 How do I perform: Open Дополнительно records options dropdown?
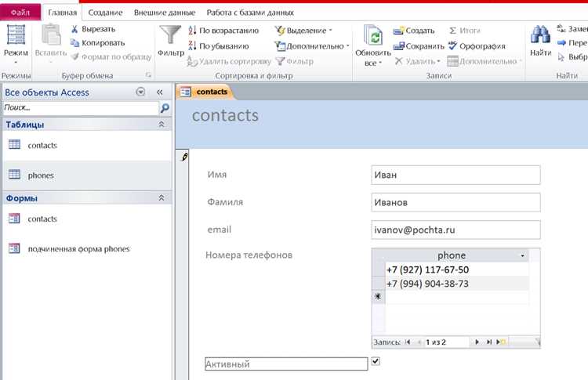click(485, 61)
